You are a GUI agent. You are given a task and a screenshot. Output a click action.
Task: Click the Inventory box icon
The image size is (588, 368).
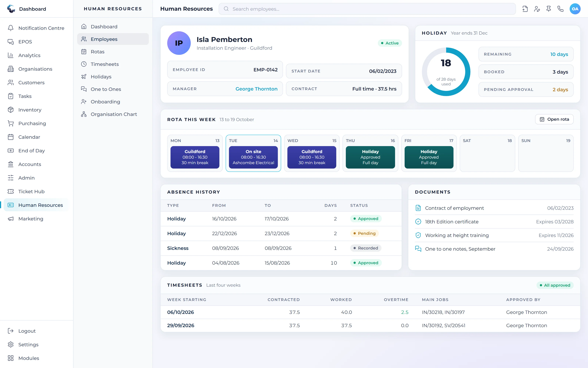11,110
